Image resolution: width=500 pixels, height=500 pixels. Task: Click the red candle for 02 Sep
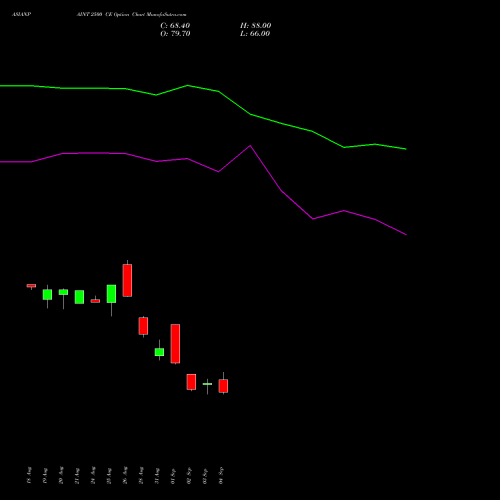click(x=191, y=382)
